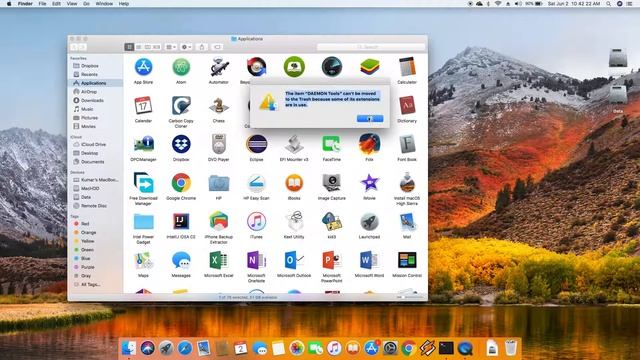Image resolution: width=640 pixels, height=360 pixels.
Task: Select the Chess app icon
Action: (219, 106)
